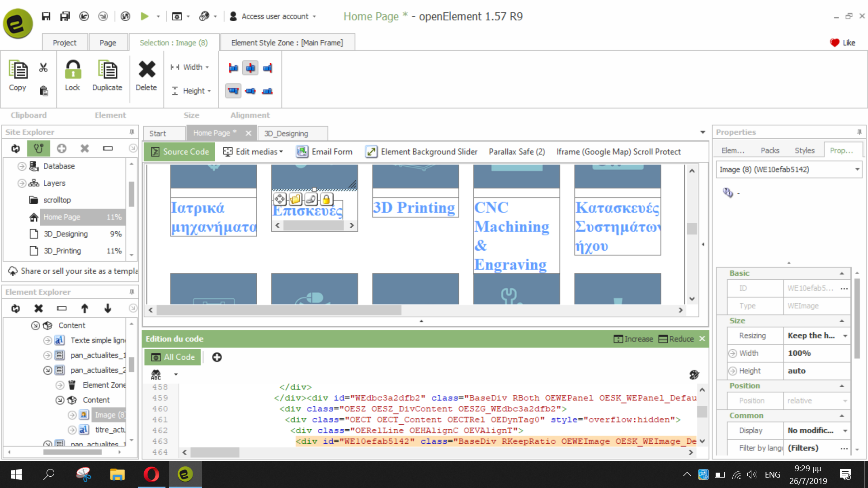Click the Source Code button

(180, 152)
